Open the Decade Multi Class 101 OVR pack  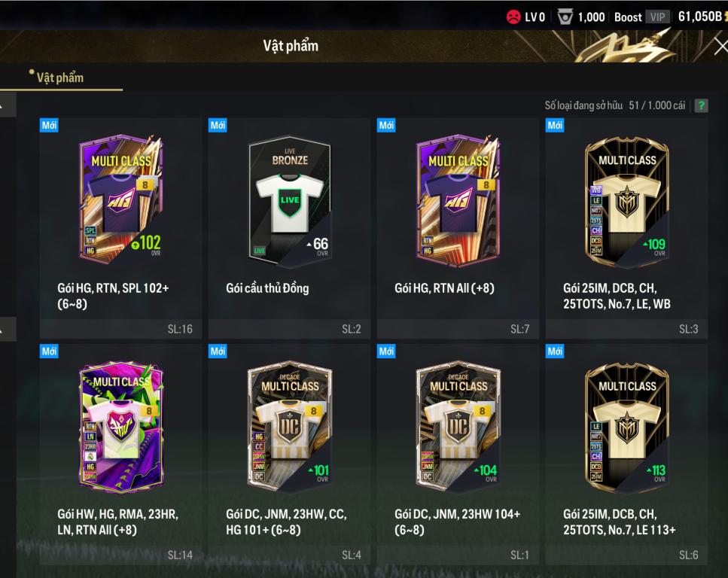coord(290,427)
